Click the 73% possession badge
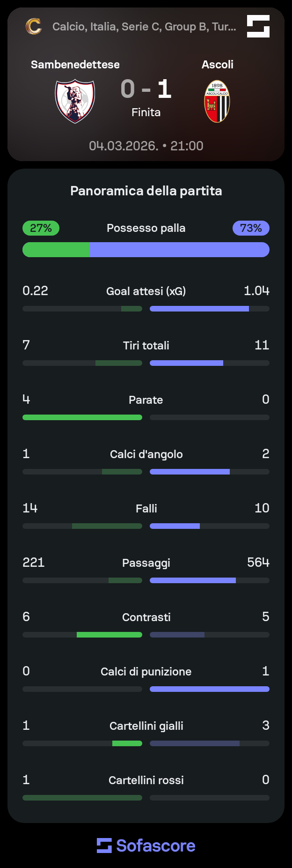This screenshot has height=868, width=292. pyautogui.click(x=251, y=228)
